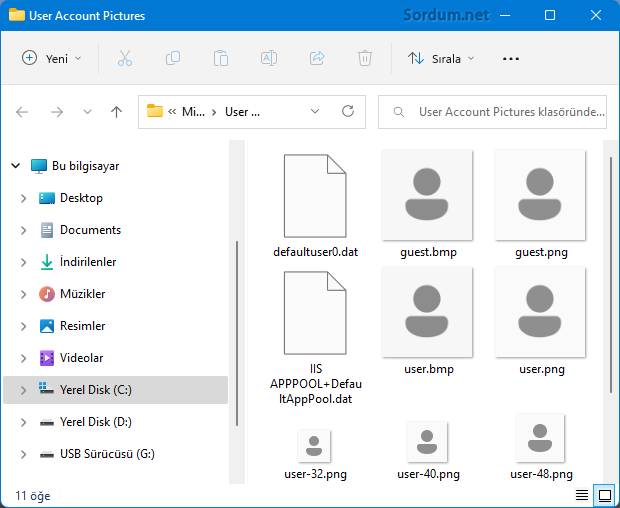Viewport: 620px width, 508px height.
Task: Minimize the User Account Pictures window
Action: point(505,15)
